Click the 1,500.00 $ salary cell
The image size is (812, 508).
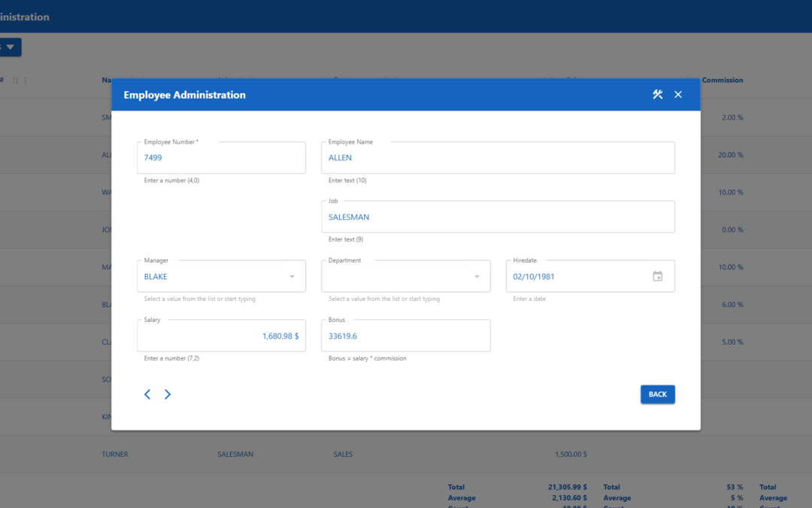[571, 454]
